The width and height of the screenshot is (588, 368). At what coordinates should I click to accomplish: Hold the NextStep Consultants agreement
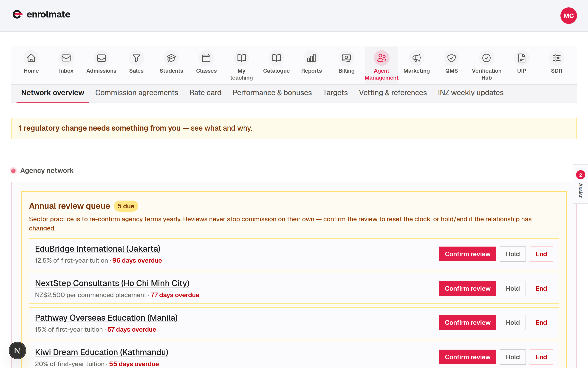[x=513, y=288]
